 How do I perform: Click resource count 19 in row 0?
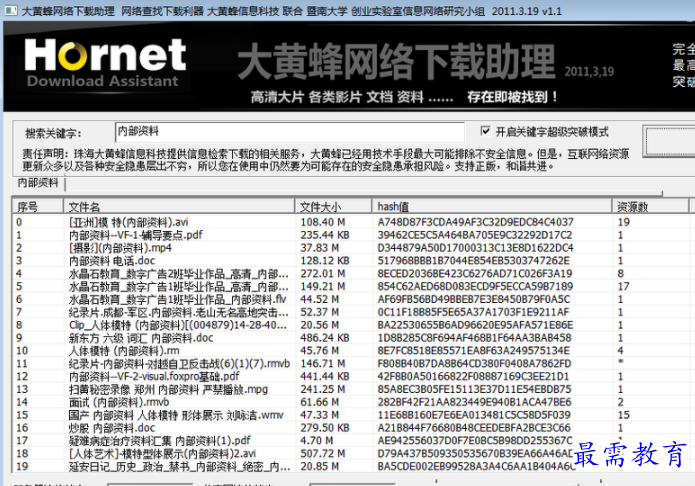point(624,222)
